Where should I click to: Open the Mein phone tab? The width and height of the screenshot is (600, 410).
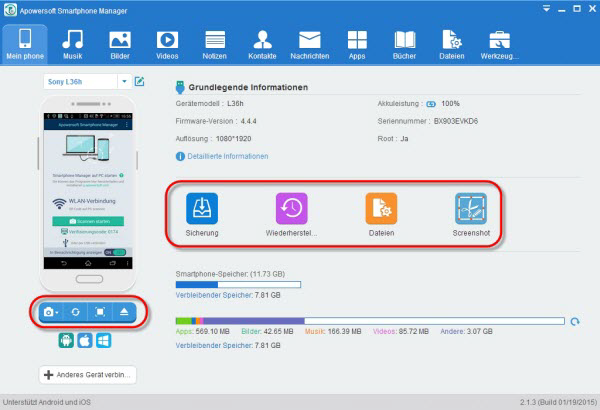pos(25,44)
